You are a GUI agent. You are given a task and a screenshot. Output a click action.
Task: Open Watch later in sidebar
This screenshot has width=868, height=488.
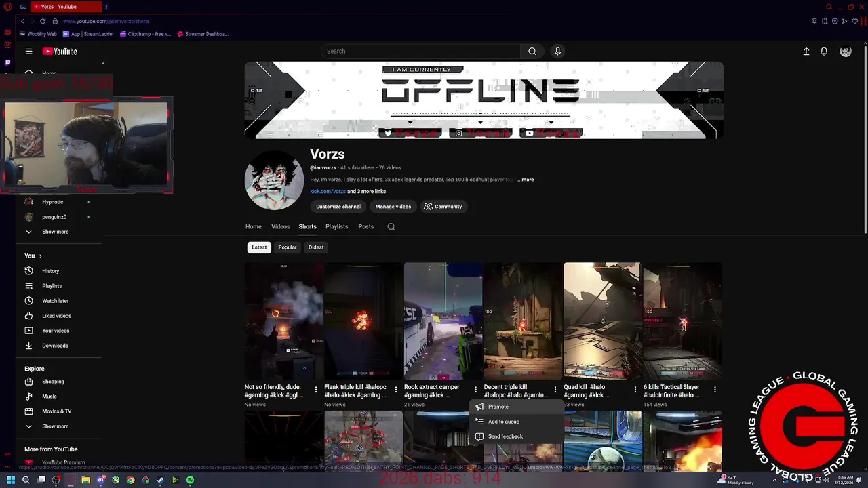55,301
